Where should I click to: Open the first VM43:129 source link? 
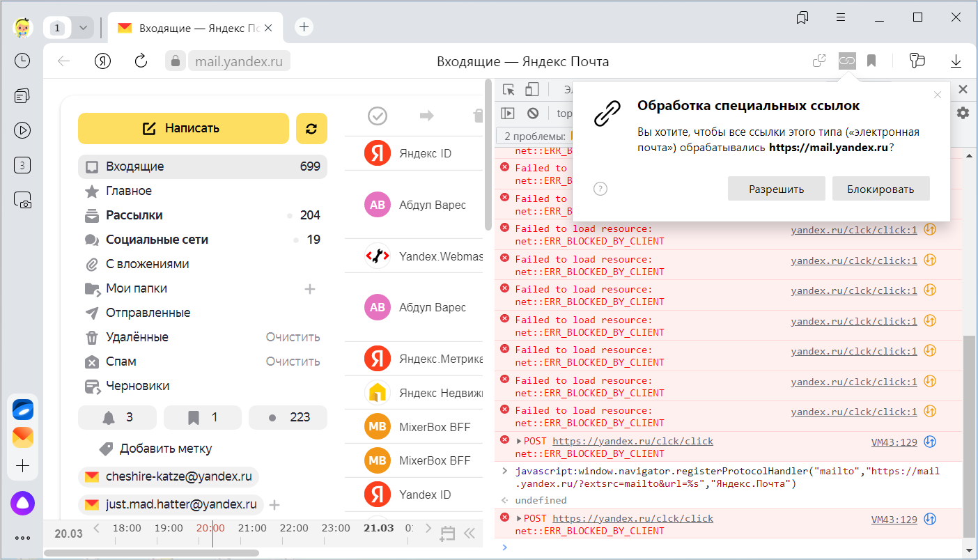pos(894,442)
